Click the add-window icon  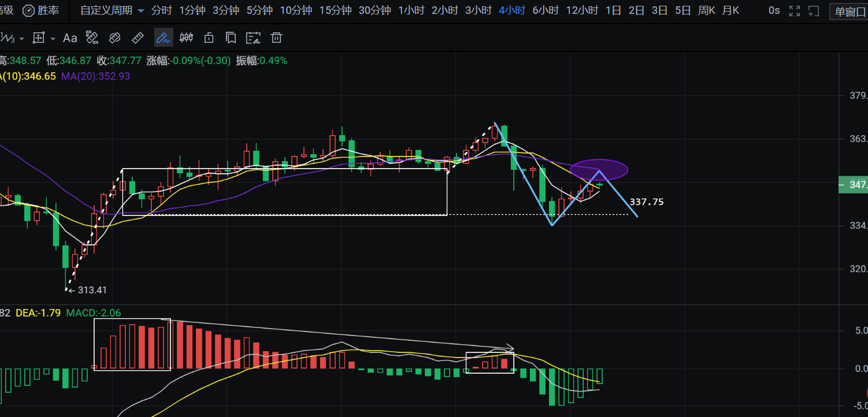(814, 11)
